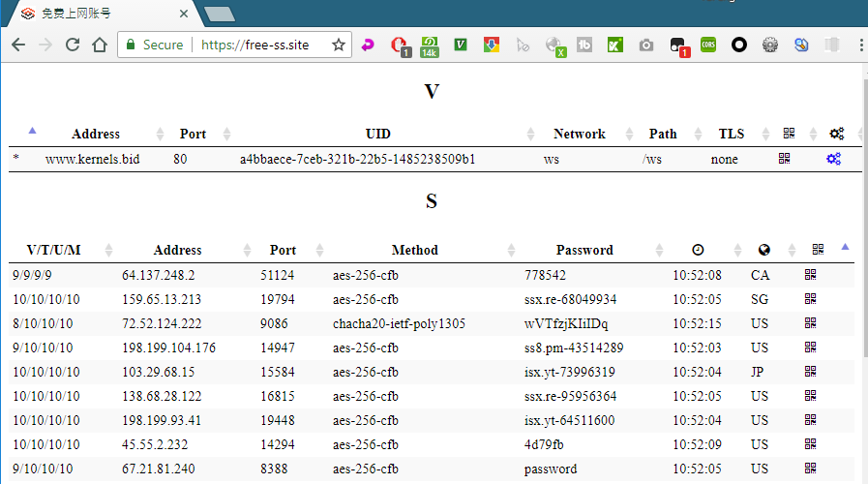This screenshot has height=484, width=868.
Task: Sort V table by Network column
Action: coord(579,134)
